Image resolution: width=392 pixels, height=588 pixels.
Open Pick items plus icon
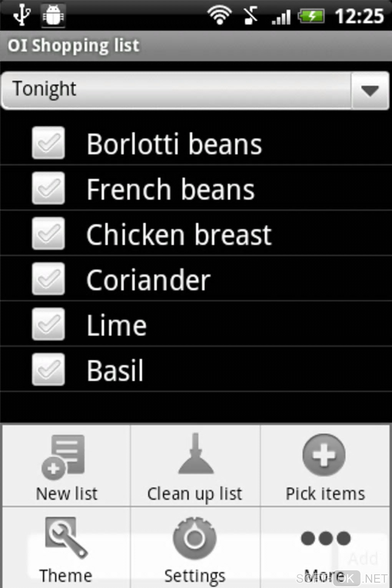point(324,456)
